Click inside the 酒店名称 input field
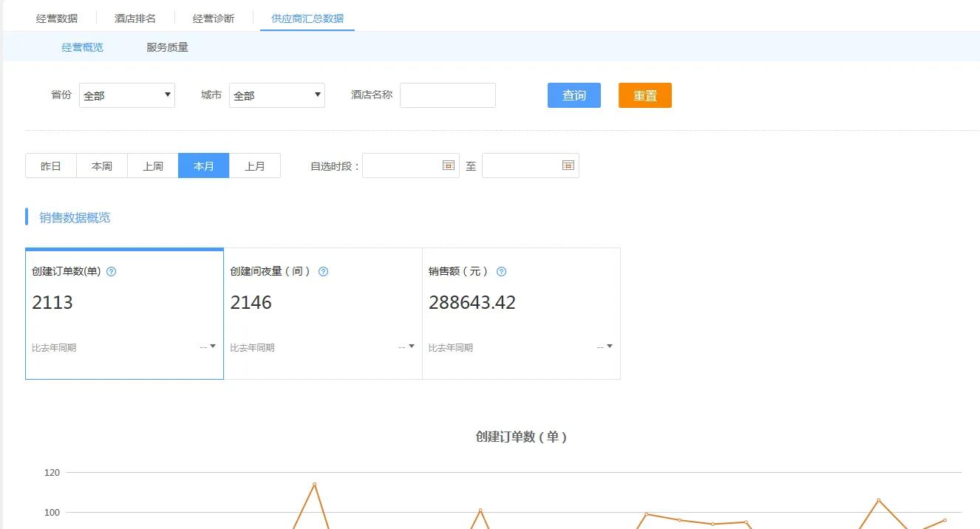980x529 pixels. (x=447, y=95)
